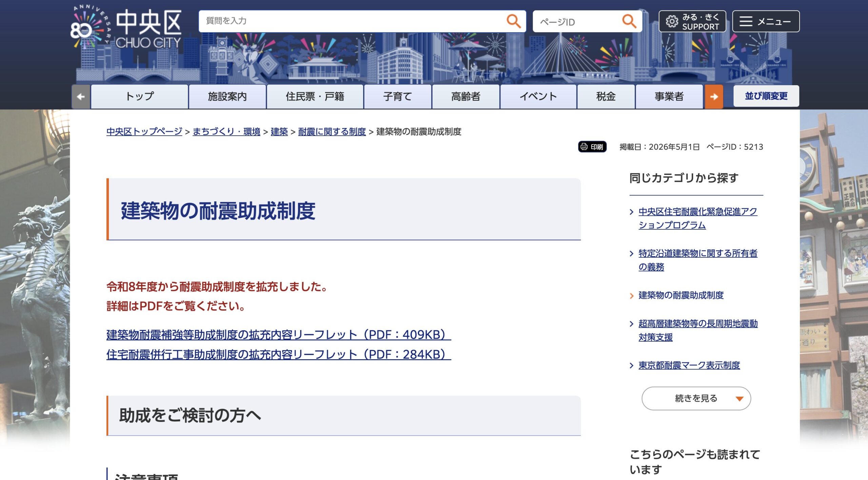868x480 pixels.
Task: Expand the 続きを見る category list
Action: [696, 398]
